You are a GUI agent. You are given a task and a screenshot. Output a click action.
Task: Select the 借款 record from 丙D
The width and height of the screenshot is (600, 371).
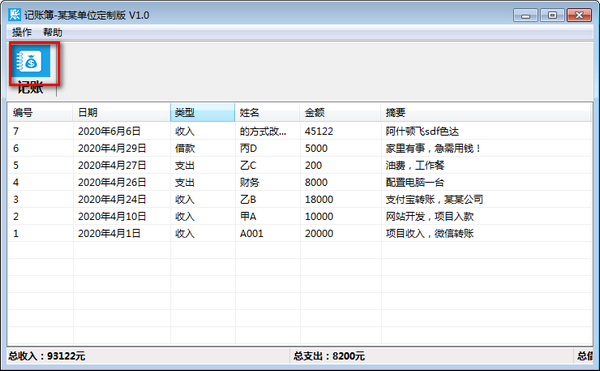[300, 148]
